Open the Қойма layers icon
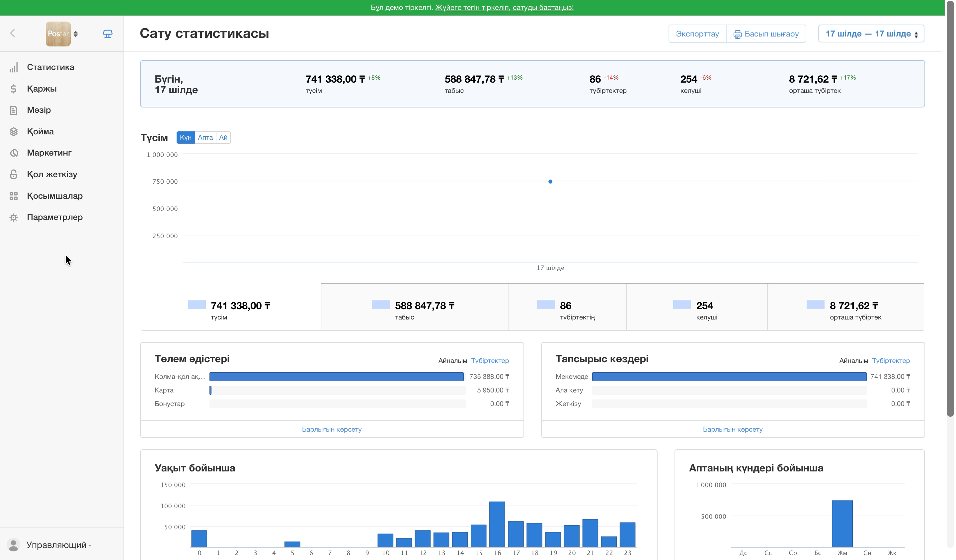956x560 pixels. 14,132
